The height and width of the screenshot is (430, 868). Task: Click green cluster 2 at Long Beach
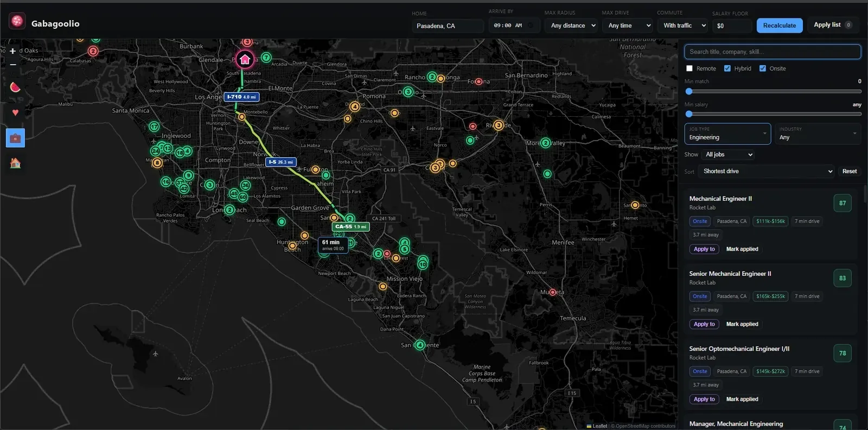click(229, 210)
